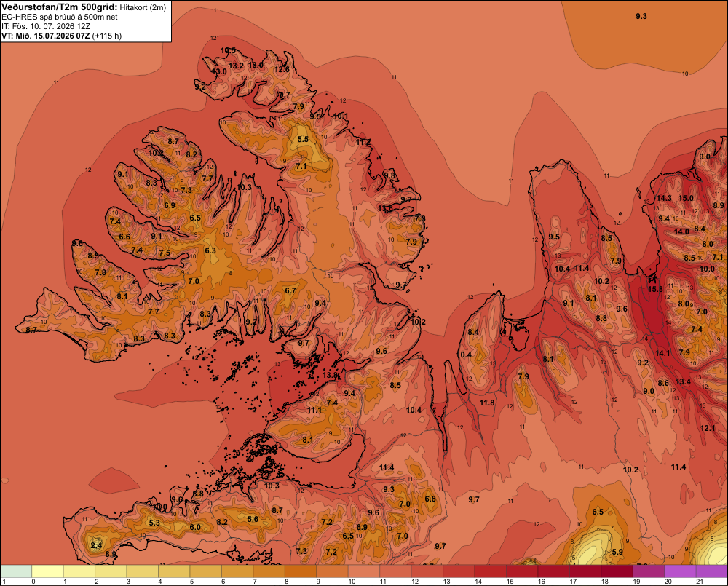This screenshot has height=586, width=728.
Task: Click the 5.9 temperature value
Action: pos(617,552)
